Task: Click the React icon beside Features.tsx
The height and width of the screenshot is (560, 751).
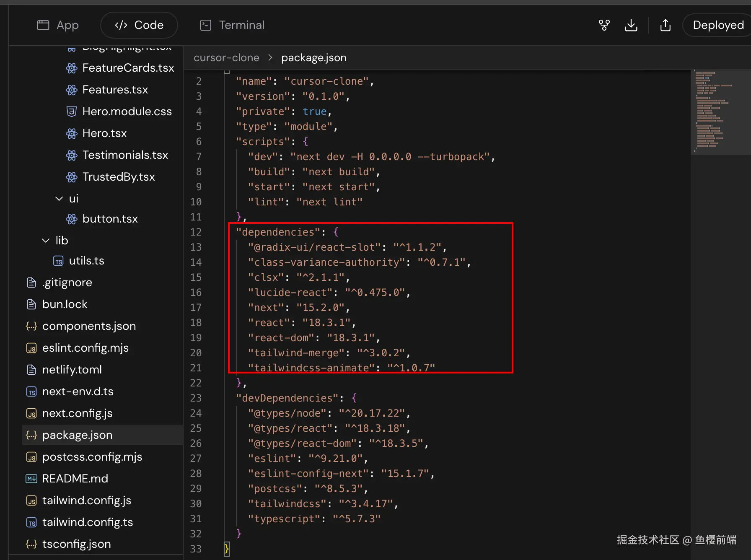Action: coord(72,90)
